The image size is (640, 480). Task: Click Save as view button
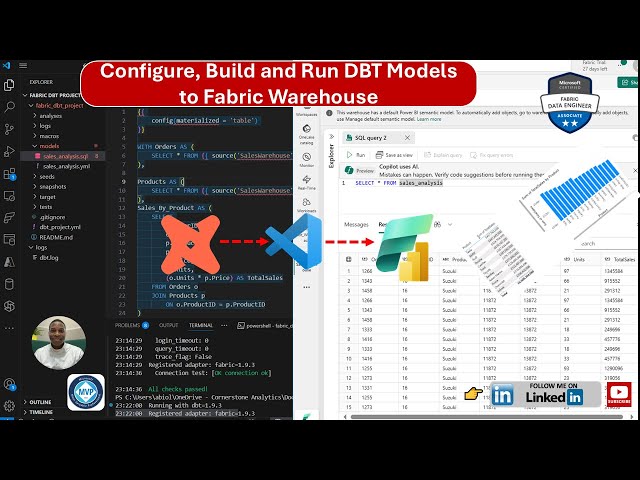pyautogui.click(x=394, y=155)
